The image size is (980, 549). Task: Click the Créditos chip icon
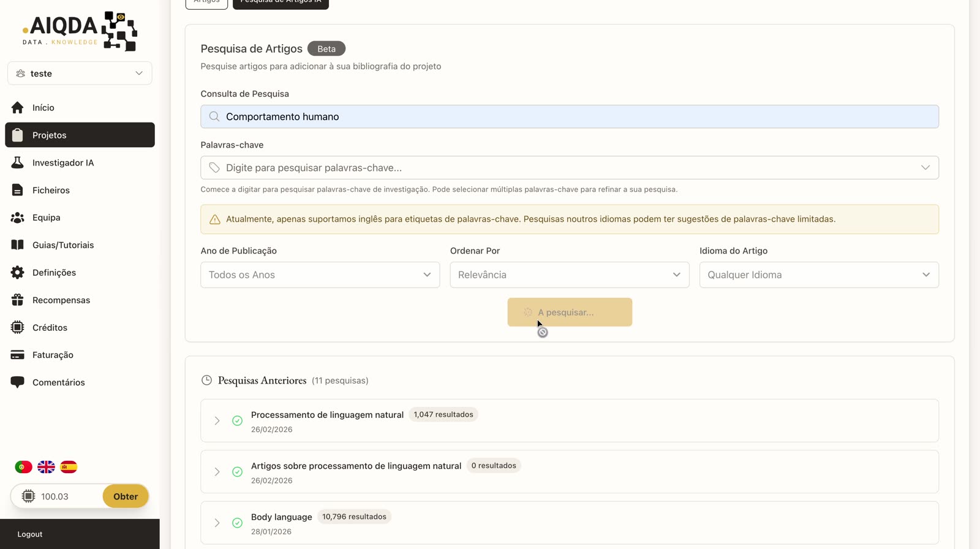pyautogui.click(x=17, y=327)
